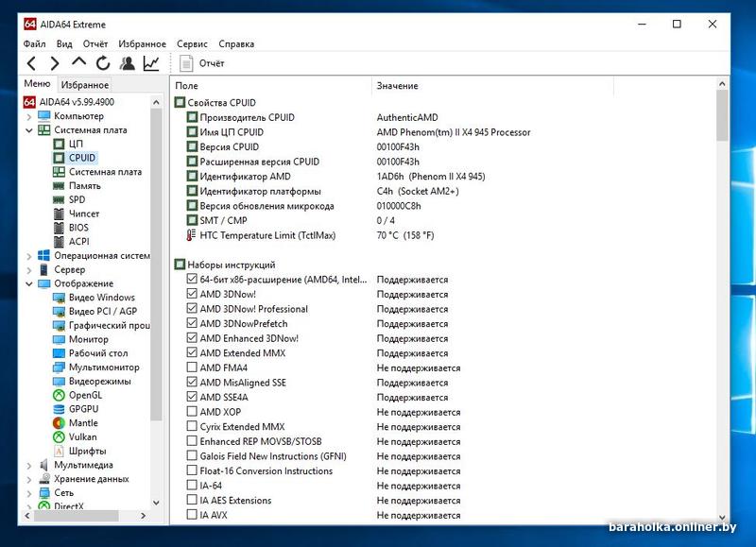Toggle AMD SSE4A checkbox
The width and height of the screenshot is (756, 547).
(x=192, y=397)
